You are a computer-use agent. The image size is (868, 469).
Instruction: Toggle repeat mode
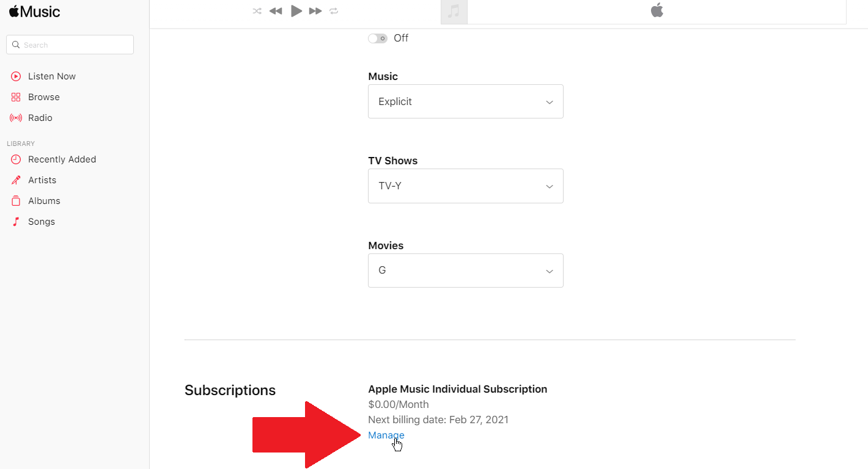334,11
